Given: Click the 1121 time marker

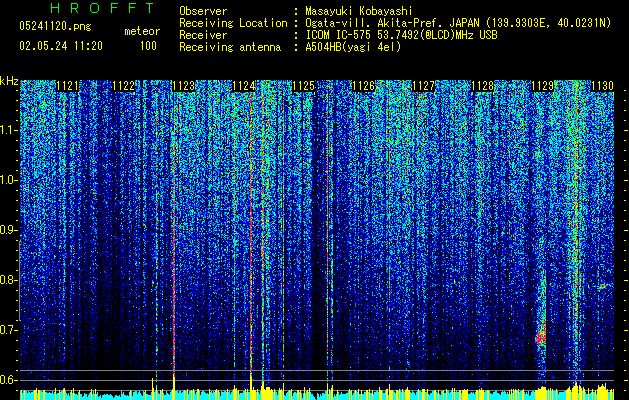Looking at the screenshot, I should pyautogui.click(x=67, y=86).
